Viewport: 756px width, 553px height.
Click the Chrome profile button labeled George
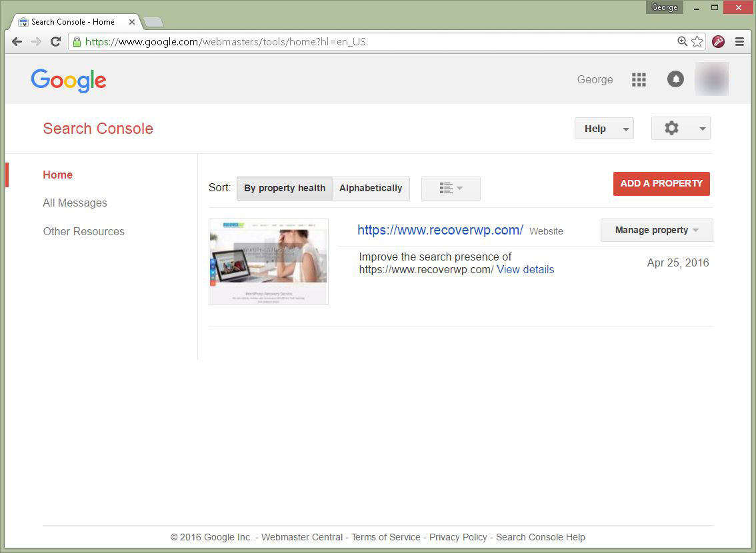(x=665, y=7)
